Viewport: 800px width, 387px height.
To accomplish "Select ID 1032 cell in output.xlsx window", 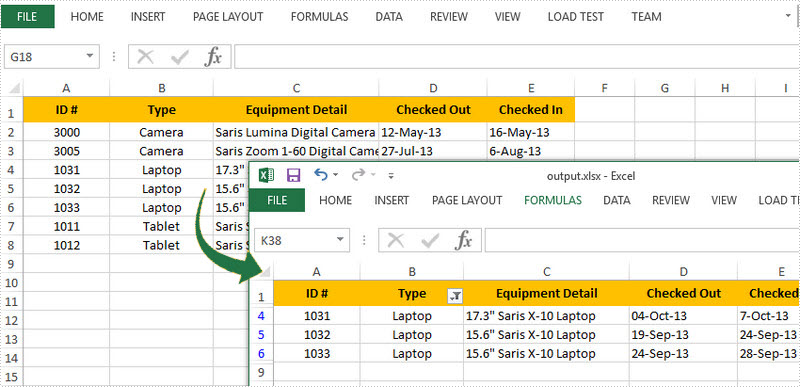I will (x=317, y=334).
